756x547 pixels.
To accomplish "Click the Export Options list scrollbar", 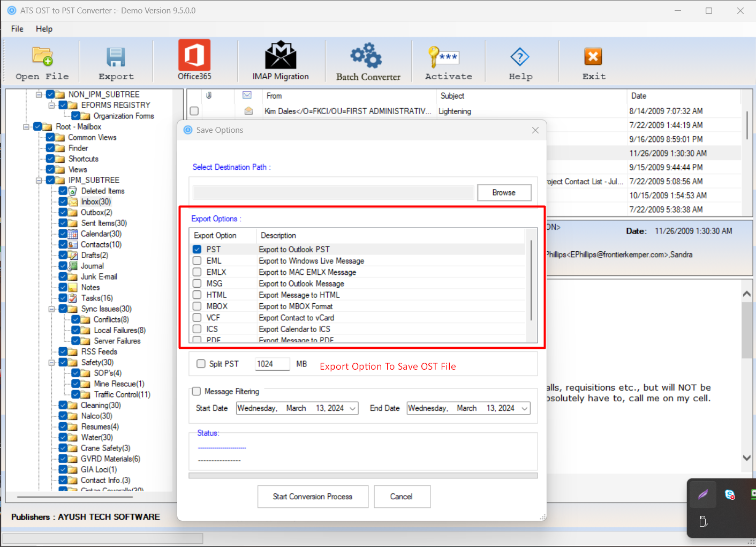I will pos(531,280).
